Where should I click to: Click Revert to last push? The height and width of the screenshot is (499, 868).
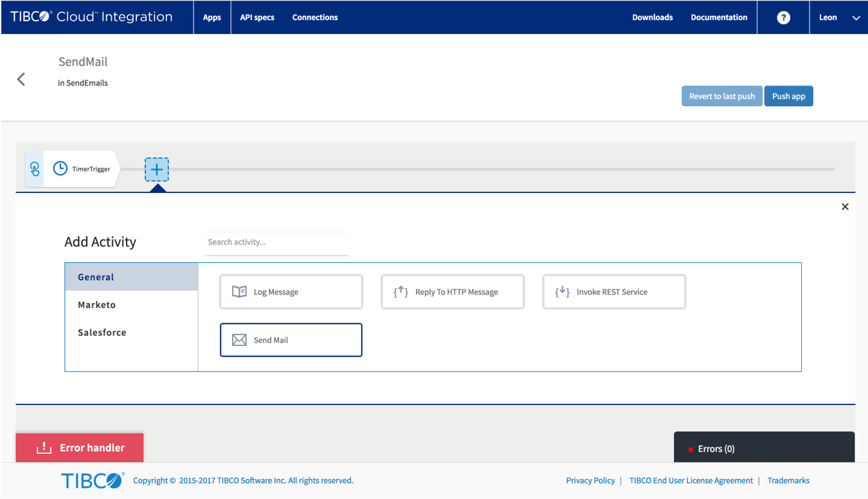721,96
